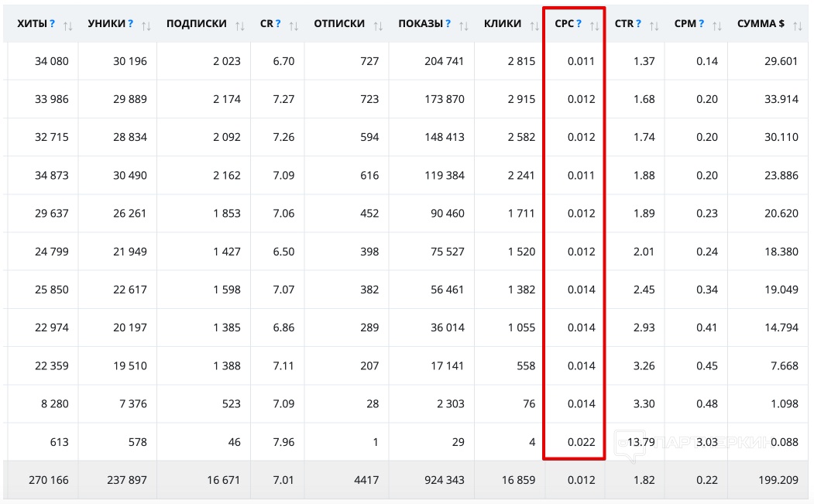Select uniques value 578
This screenshot has width=814, height=504.
[x=138, y=442]
